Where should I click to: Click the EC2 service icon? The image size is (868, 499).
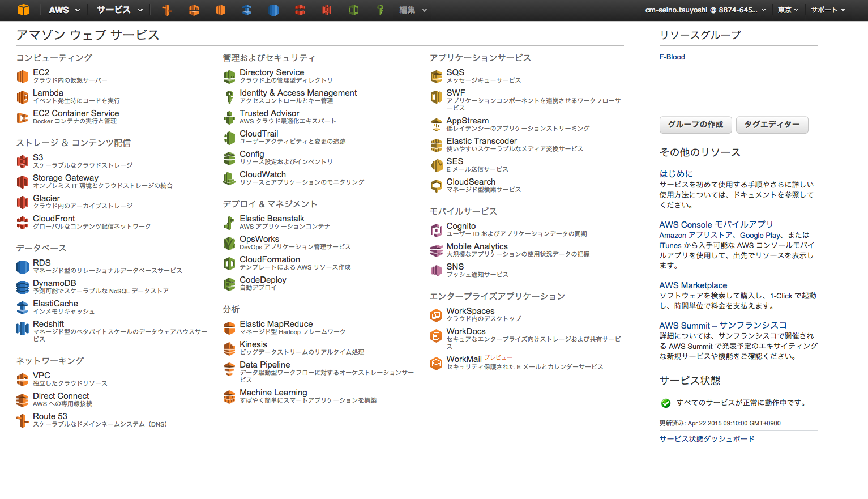click(x=23, y=76)
